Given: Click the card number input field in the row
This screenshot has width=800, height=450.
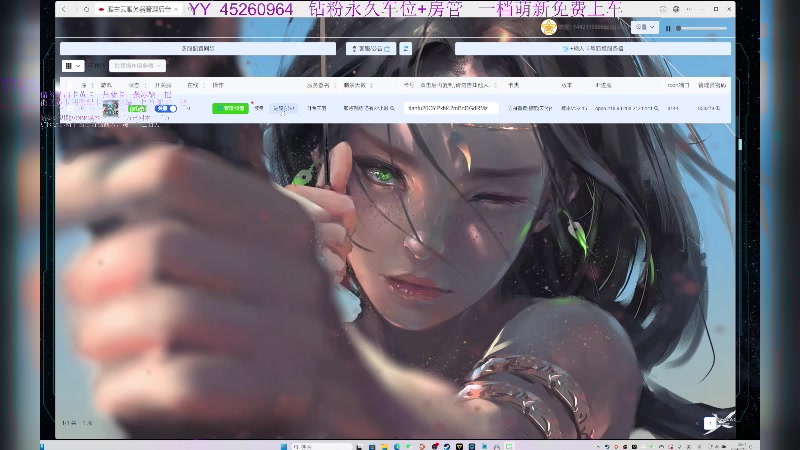Looking at the screenshot, I should (x=451, y=108).
